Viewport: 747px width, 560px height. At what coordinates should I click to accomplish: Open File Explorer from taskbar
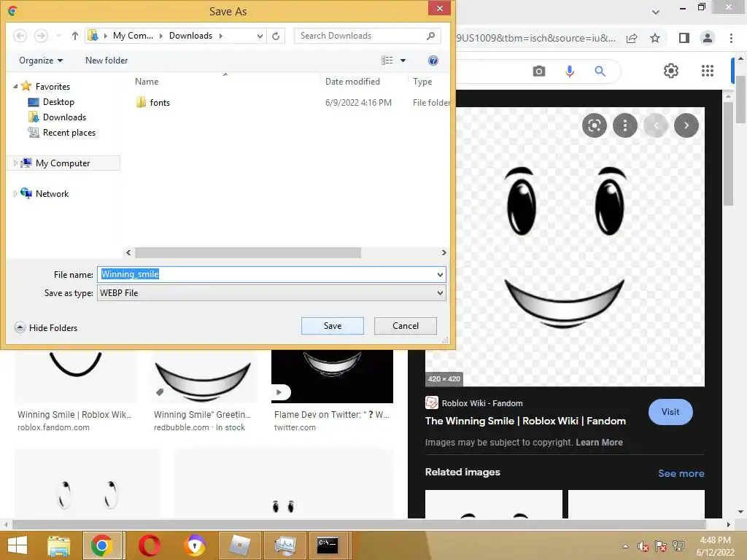click(x=58, y=545)
